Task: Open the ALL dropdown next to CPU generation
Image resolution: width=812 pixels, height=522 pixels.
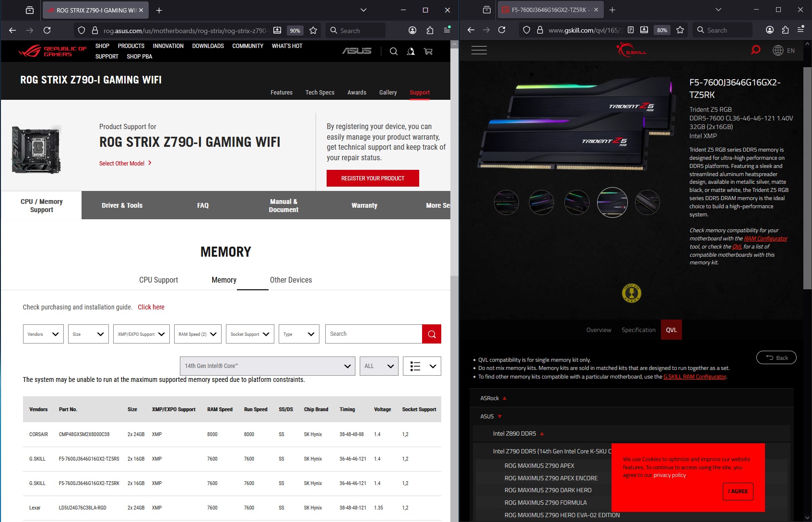Action: 379,366
